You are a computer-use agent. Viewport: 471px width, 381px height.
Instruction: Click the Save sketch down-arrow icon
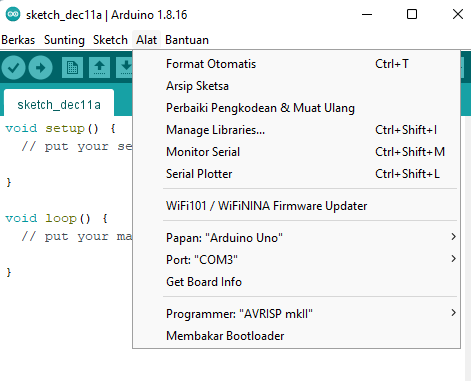click(x=125, y=68)
